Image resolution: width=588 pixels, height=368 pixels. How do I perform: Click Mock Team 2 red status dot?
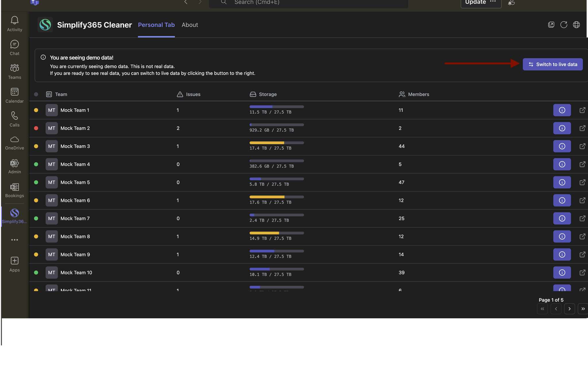pyautogui.click(x=36, y=128)
